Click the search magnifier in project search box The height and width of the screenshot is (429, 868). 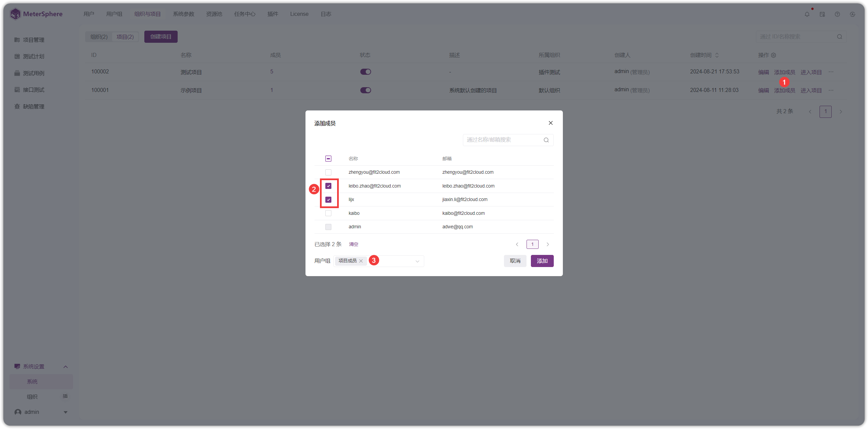tap(839, 37)
